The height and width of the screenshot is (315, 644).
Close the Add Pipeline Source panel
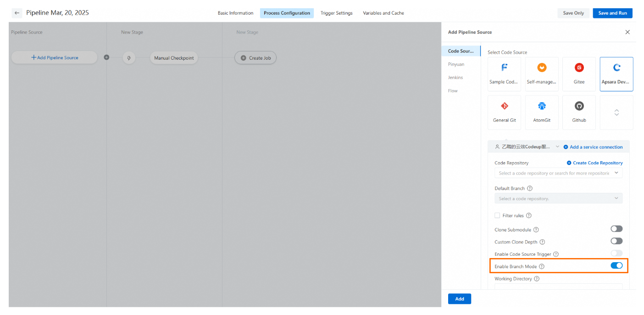pos(627,32)
